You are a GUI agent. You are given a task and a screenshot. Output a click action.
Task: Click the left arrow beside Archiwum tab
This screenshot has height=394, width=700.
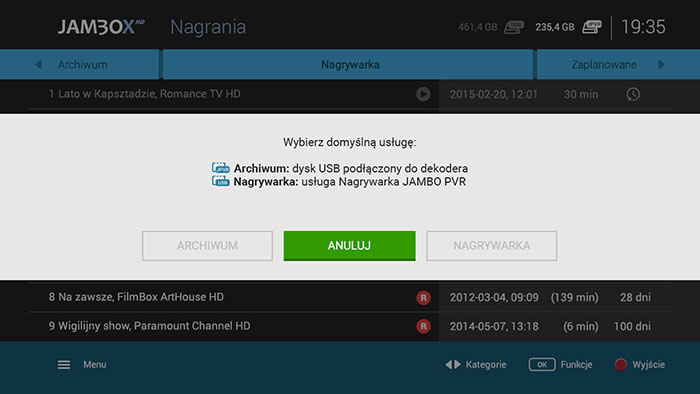[38, 65]
